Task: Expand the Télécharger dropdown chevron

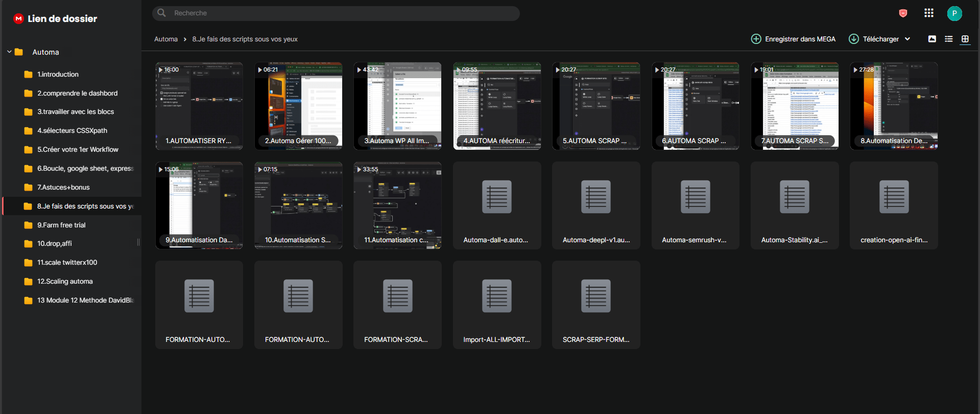Action: (x=907, y=39)
